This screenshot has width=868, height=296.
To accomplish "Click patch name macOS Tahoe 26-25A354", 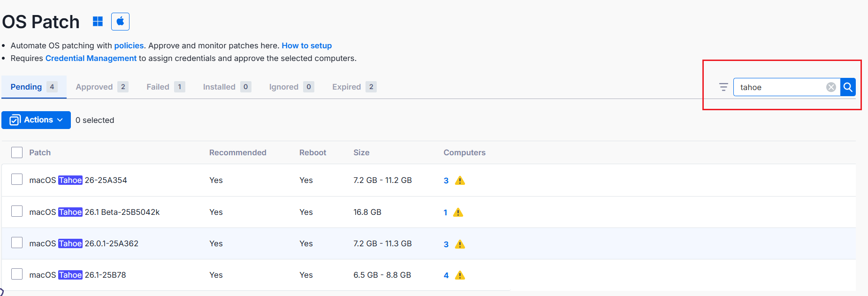I will 78,180.
